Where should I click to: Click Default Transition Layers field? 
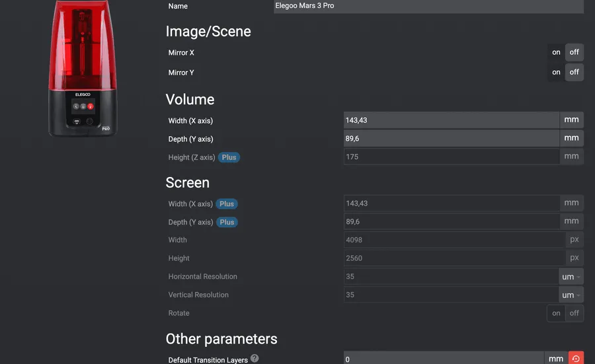444,358
